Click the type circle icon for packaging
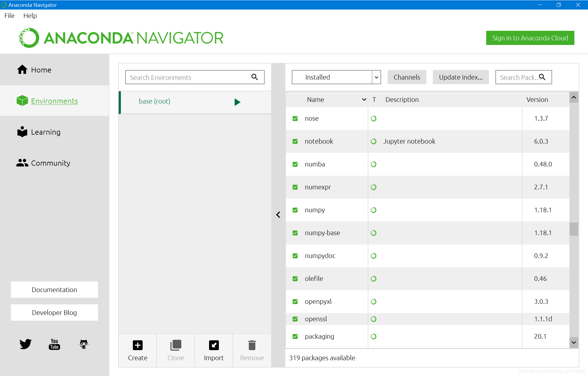 (x=373, y=336)
